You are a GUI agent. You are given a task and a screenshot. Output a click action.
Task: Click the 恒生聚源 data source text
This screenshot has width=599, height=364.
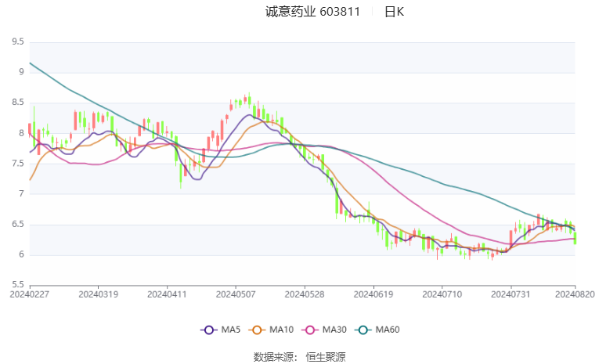click(x=326, y=357)
